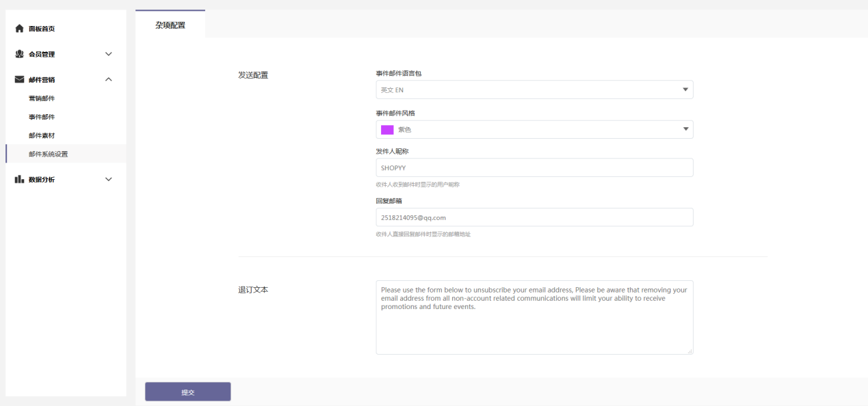Image resolution: width=868 pixels, height=406 pixels.
Task: Click the unsubscribe text area under 退订文本
Action: point(534,316)
